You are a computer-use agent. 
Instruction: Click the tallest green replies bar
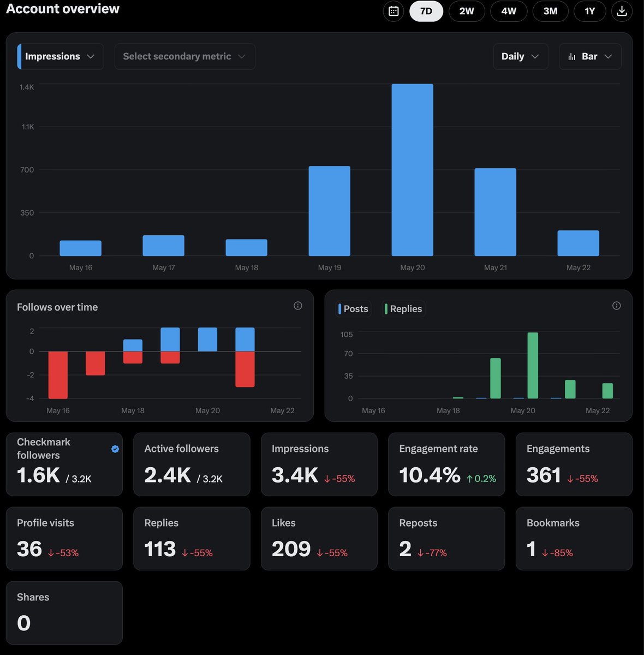533,366
